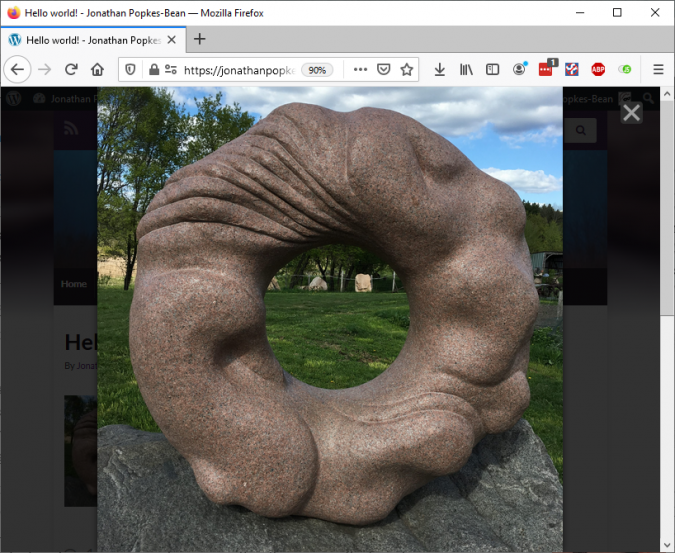Image resolution: width=675 pixels, height=553 pixels.
Task: Open the downloads panel
Action: click(x=440, y=69)
